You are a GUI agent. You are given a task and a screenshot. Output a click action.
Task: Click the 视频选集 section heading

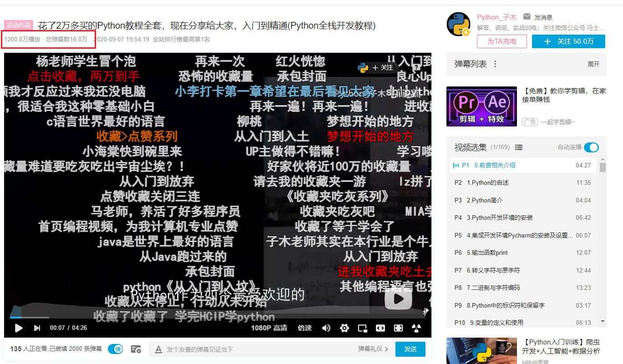tap(471, 147)
